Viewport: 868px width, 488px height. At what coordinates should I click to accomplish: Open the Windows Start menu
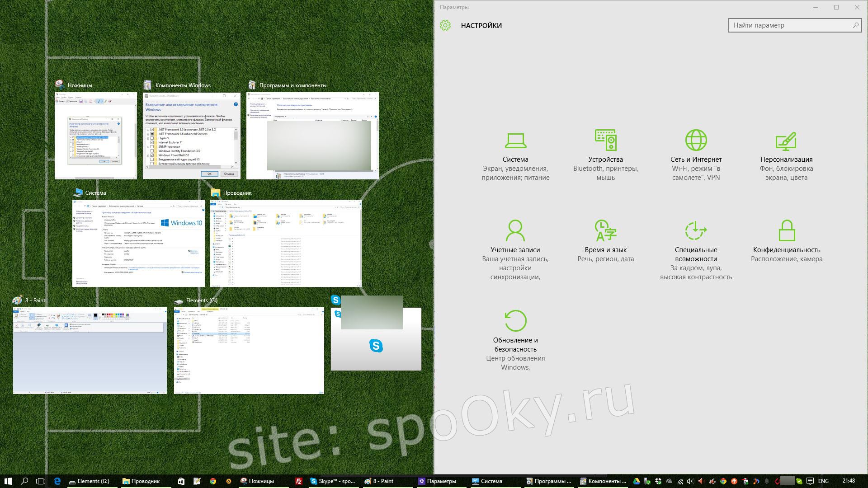tap(8, 481)
